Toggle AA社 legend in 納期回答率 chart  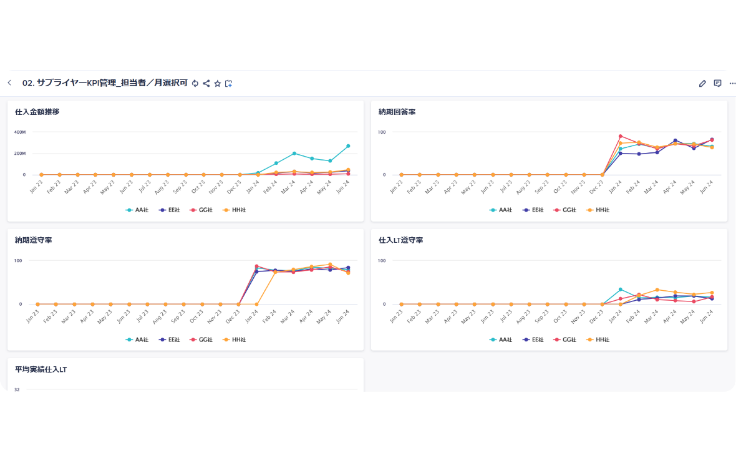[x=500, y=210]
